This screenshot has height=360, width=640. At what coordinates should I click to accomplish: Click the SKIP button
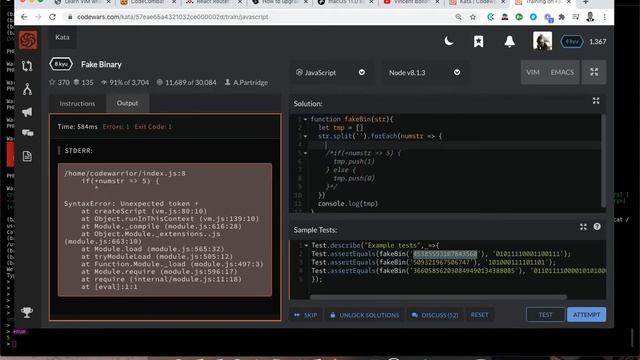(306, 315)
